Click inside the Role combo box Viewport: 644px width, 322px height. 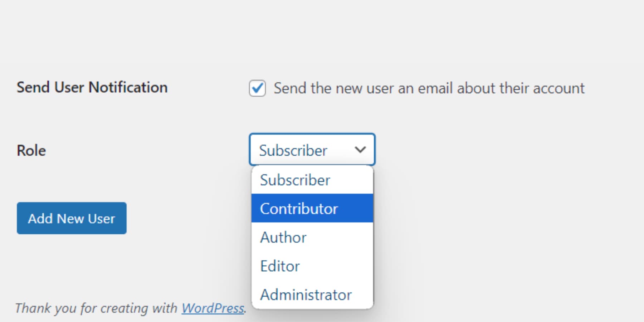[x=311, y=150]
